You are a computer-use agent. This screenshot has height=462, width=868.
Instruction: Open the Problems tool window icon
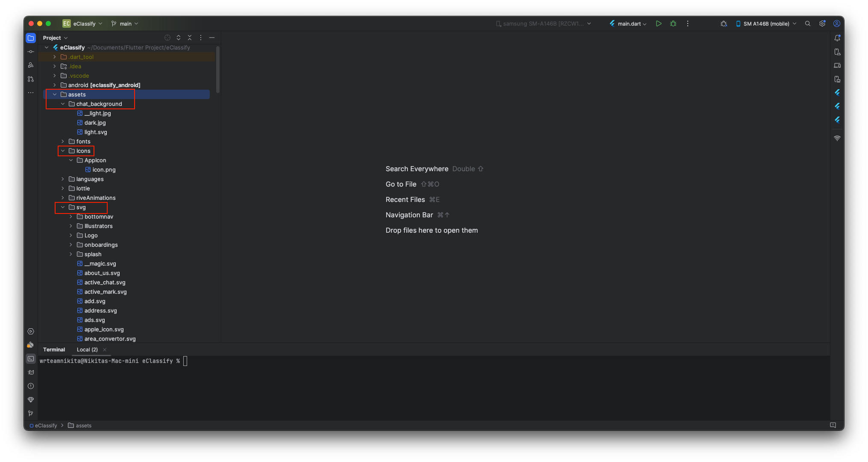point(31,386)
